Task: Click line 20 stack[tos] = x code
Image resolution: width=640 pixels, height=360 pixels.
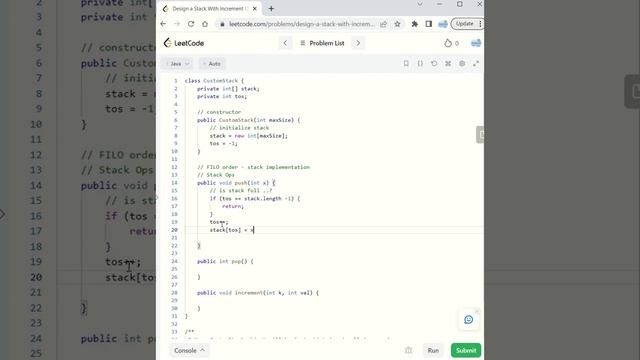Action: click(x=231, y=230)
